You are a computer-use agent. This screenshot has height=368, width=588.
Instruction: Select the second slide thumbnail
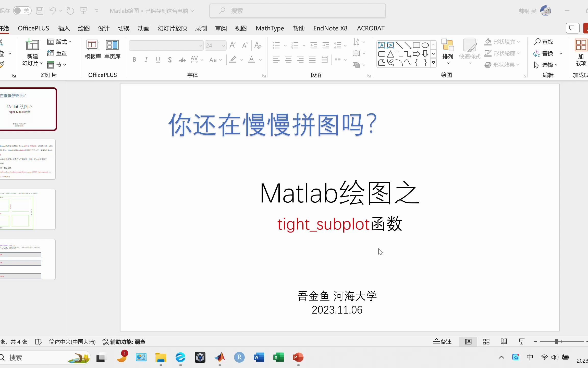[x=28, y=159]
